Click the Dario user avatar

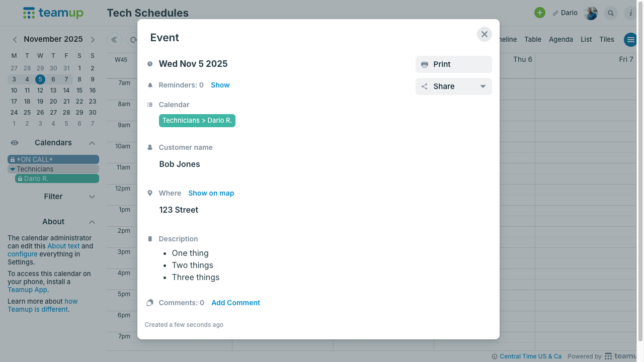point(591,13)
